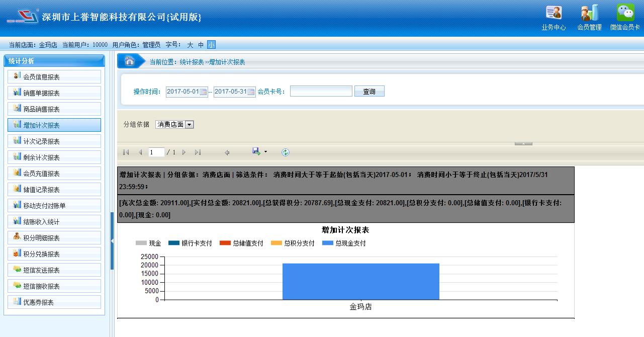Set font size to 大 (large)
This screenshot has height=337, width=644.
pyautogui.click(x=190, y=45)
